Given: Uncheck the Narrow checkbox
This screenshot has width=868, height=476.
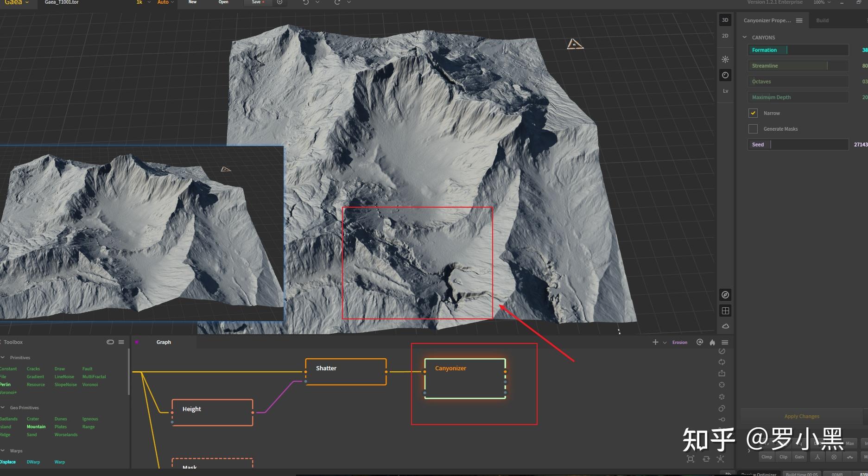Looking at the screenshot, I should (x=753, y=113).
